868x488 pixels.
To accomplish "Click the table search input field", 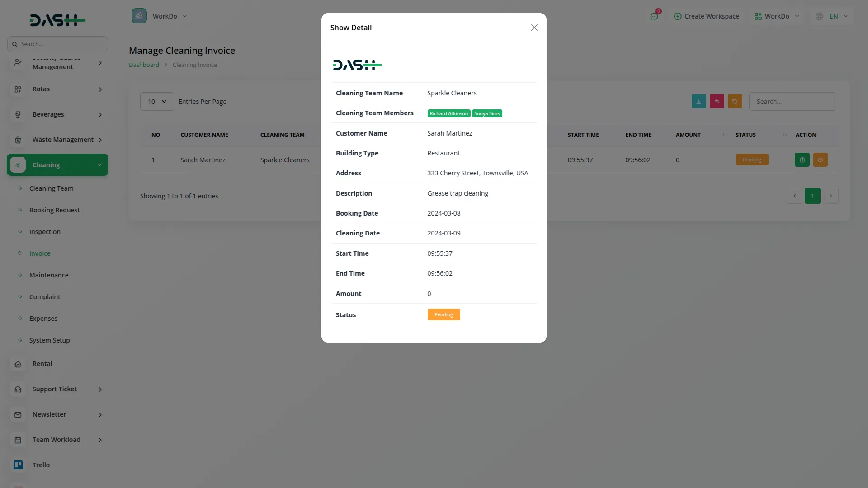I will [792, 102].
